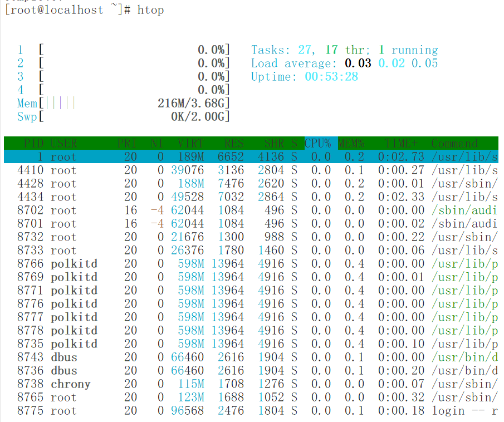This screenshot has width=504, height=422.
Task: Click the Uptime 00:53:28 value
Action: coord(331,76)
